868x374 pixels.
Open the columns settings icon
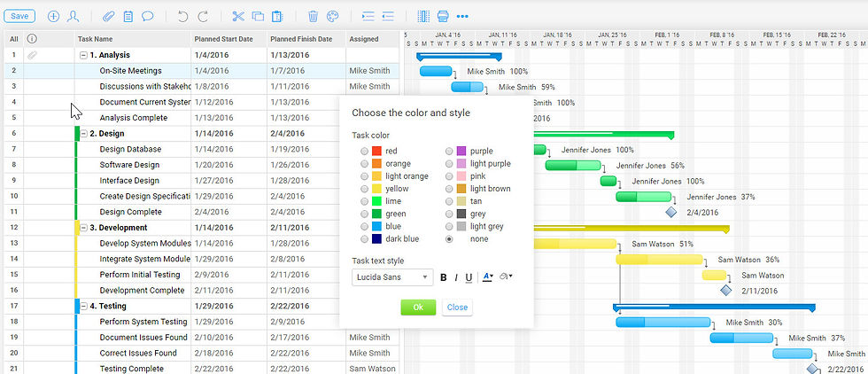click(423, 16)
